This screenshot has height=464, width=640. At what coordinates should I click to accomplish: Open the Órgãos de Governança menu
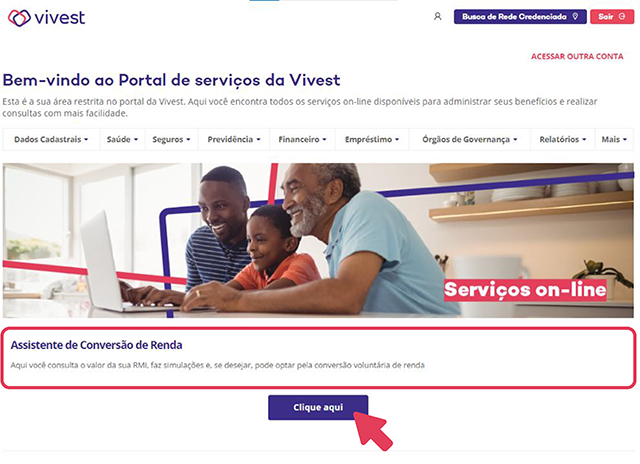[x=469, y=140]
